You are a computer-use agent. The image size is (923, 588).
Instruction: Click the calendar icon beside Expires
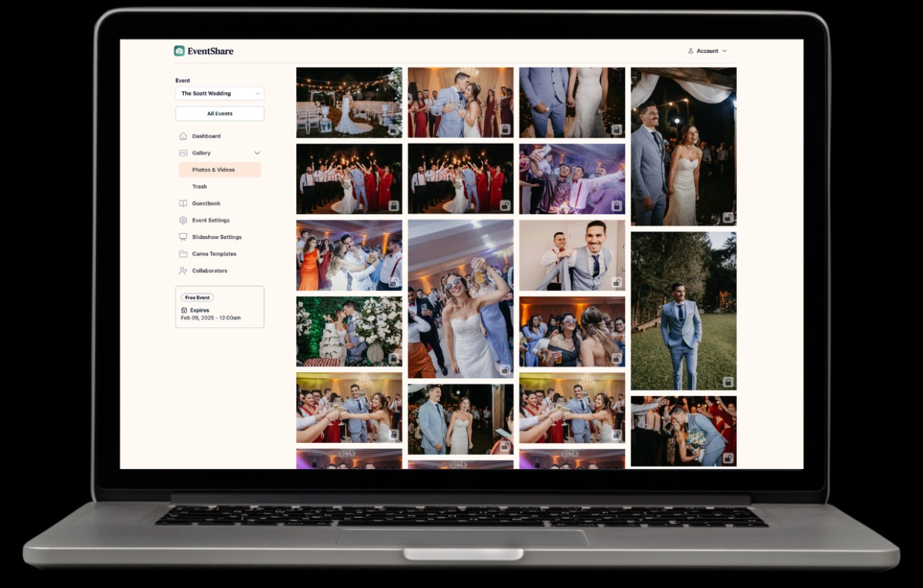coord(184,310)
